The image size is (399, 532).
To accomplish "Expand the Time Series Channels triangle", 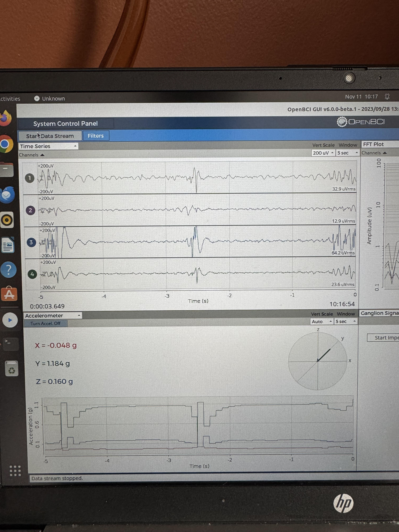I will [42, 155].
